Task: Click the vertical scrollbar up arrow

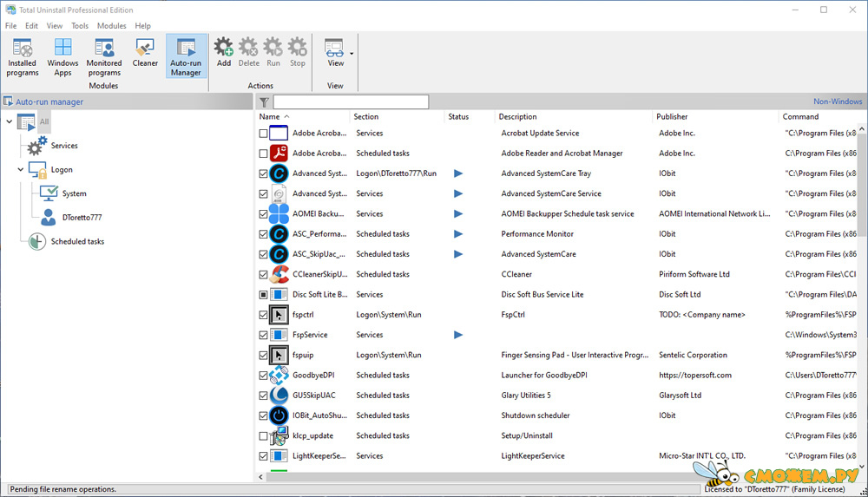Action: pos(862,129)
